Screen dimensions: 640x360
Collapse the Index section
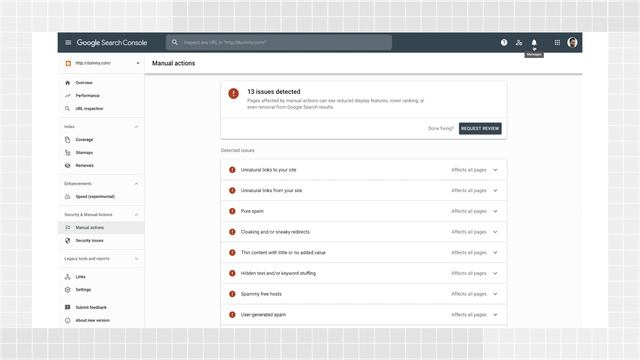point(136,127)
